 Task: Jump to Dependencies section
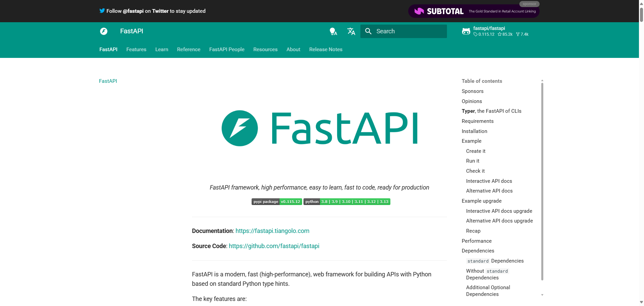478,251
